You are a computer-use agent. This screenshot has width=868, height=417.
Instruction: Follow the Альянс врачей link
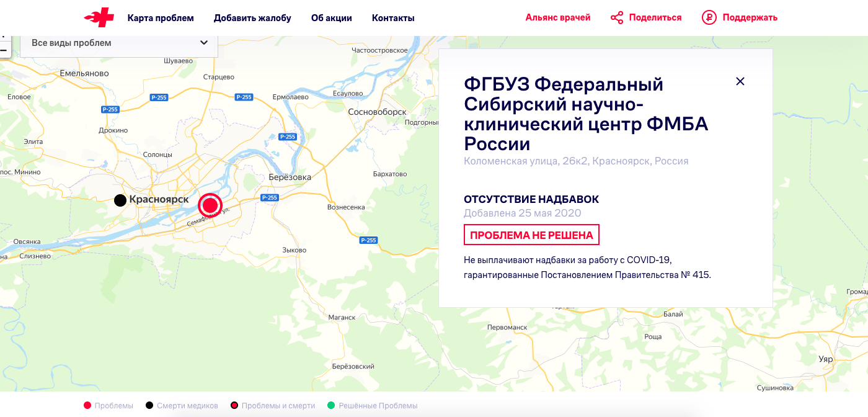point(558,17)
